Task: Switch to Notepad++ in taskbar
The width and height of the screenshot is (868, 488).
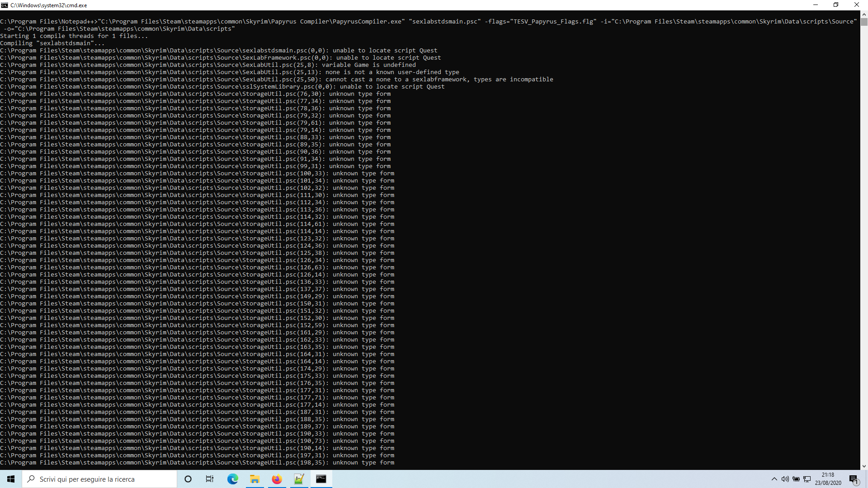Action: click(299, 479)
